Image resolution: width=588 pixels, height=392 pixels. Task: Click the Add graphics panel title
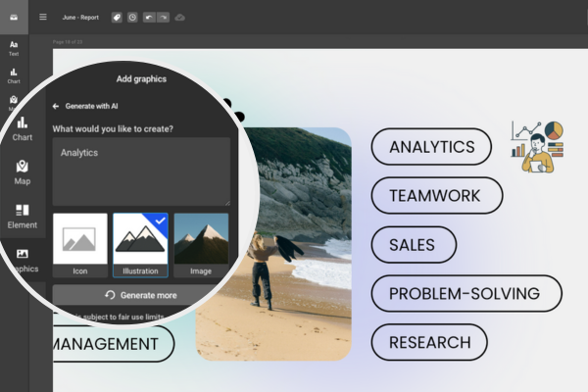141,79
